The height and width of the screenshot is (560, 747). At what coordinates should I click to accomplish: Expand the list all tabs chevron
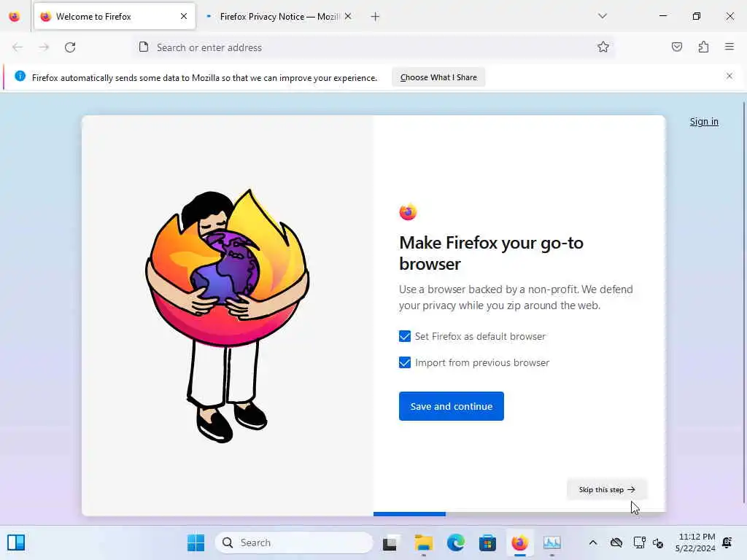click(603, 16)
